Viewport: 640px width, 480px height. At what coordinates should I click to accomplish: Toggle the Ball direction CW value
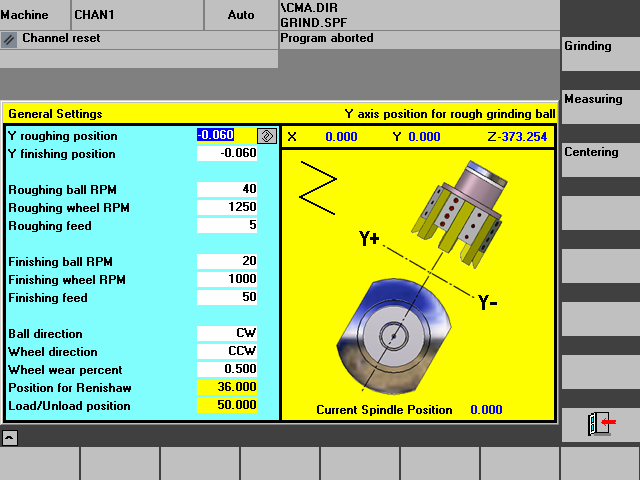click(227, 333)
